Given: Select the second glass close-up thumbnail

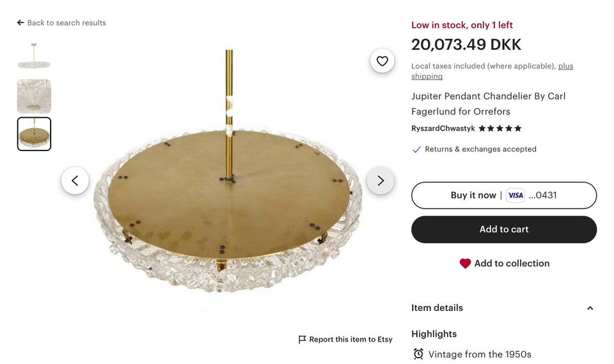Looking at the screenshot, I should [34, 96].
